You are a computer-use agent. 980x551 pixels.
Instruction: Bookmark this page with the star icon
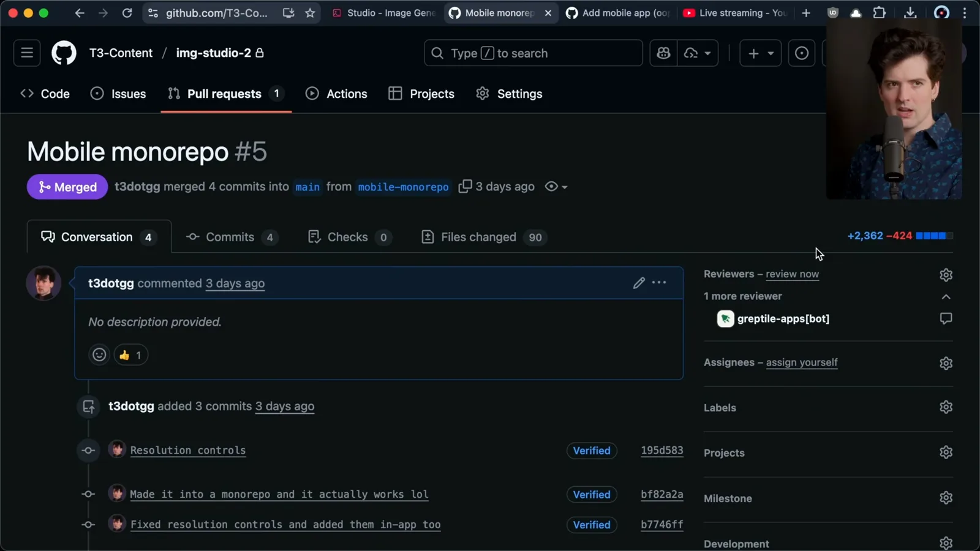tap(310, 13)
